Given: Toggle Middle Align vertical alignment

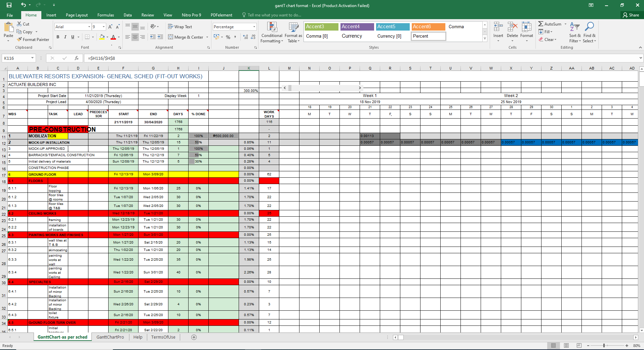Looking at the screenshot, I should click(x=135, y=27).
